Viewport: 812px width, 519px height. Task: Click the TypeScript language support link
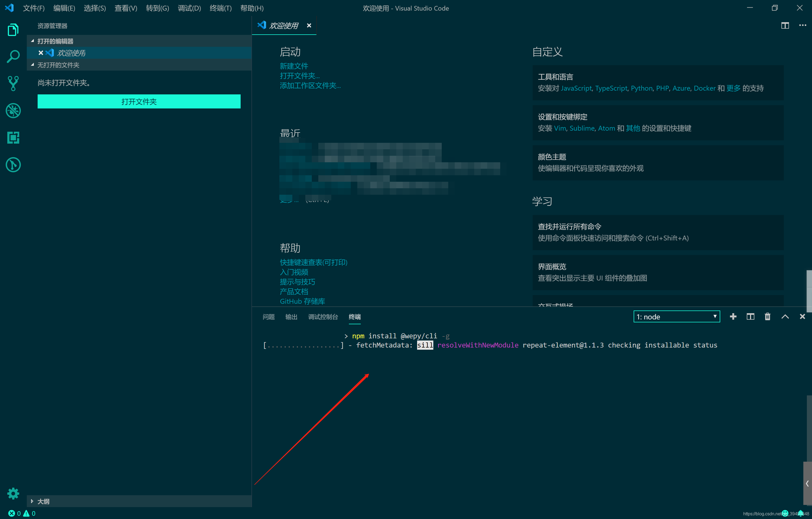point(611,88)
